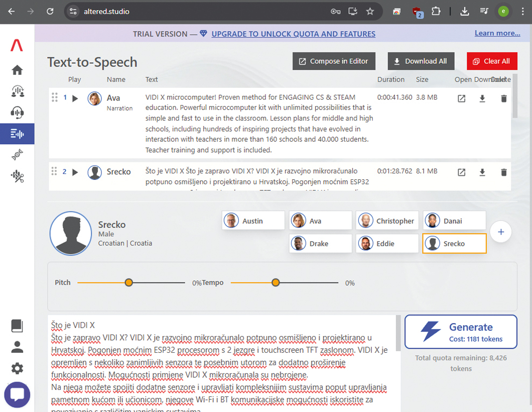Open the Chrome three-dot menu
The image size is (532, 412).
pyautogui.click(x=522, y=11)
